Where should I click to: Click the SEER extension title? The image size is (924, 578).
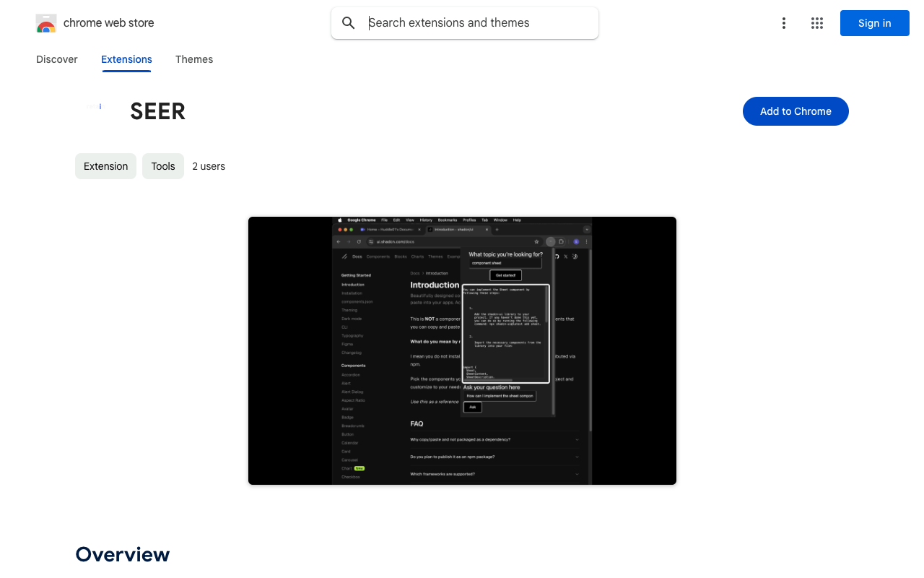[158, 111]
